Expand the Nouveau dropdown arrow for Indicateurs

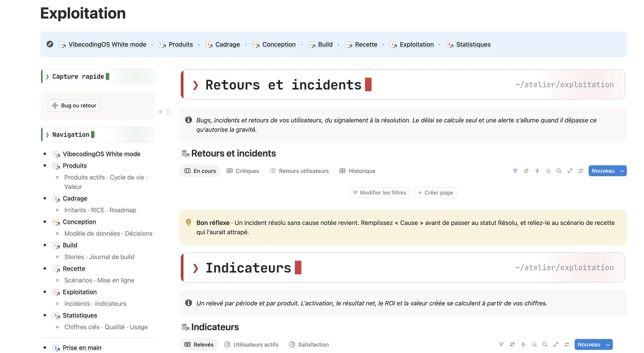(608, 345)
